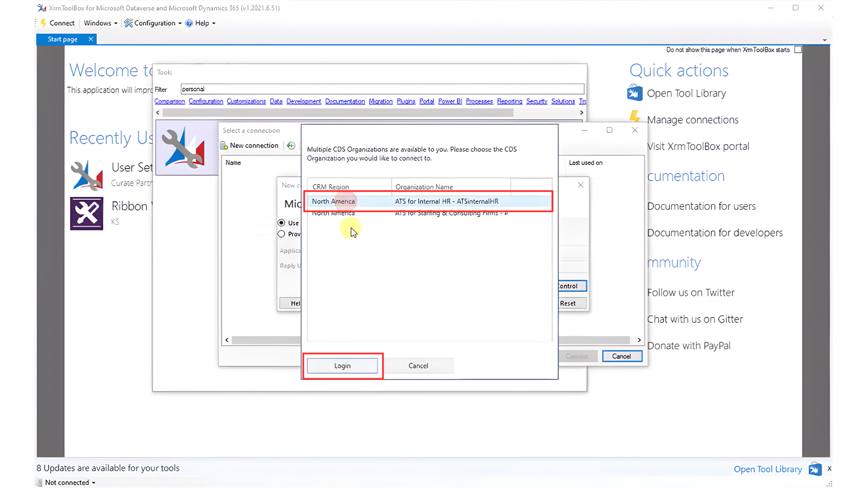Image resolution: width=868 pixels, height=488 pixels.
Task: Click the Connect lightning icon in toolbar
Action: coord(43,23)
